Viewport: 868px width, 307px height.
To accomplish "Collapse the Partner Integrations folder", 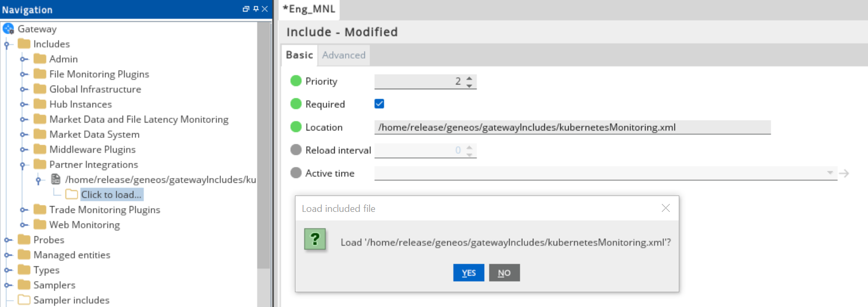I will point(23,165).
